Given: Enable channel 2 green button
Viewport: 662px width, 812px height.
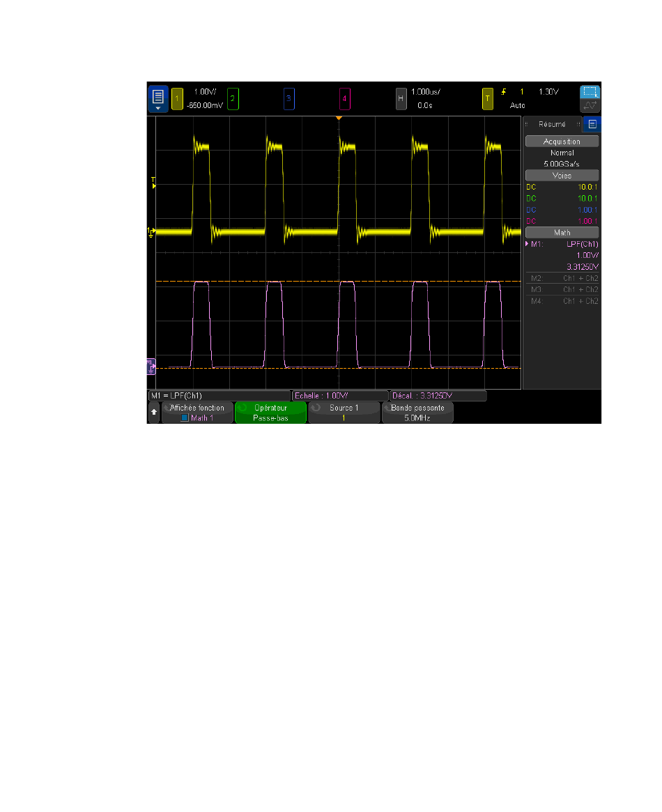Looking at the screenshot, I should pyautogui.click(x=233, y=98).
